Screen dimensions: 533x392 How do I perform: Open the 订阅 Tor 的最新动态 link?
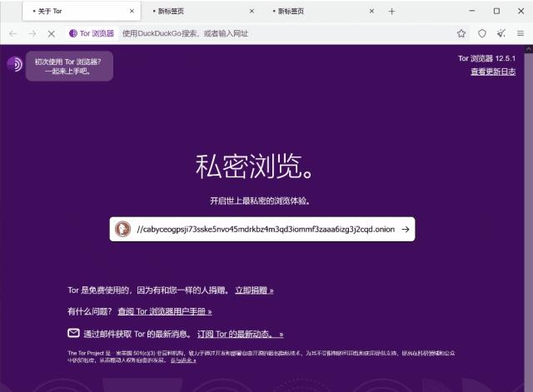point(241,335)
